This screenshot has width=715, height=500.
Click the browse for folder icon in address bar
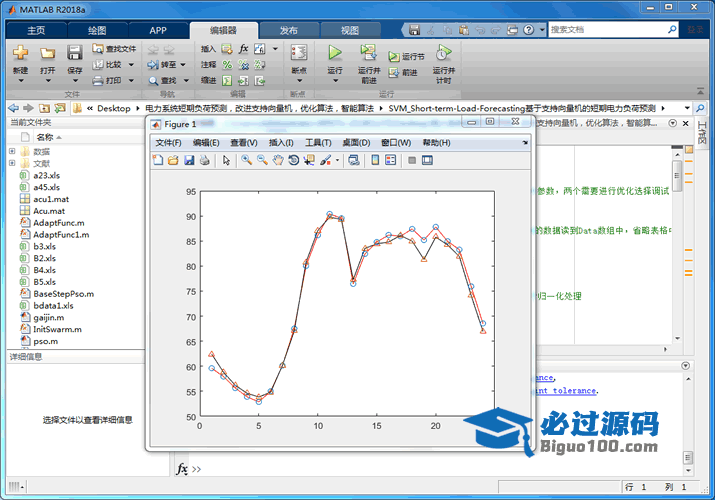click(60, 108)
